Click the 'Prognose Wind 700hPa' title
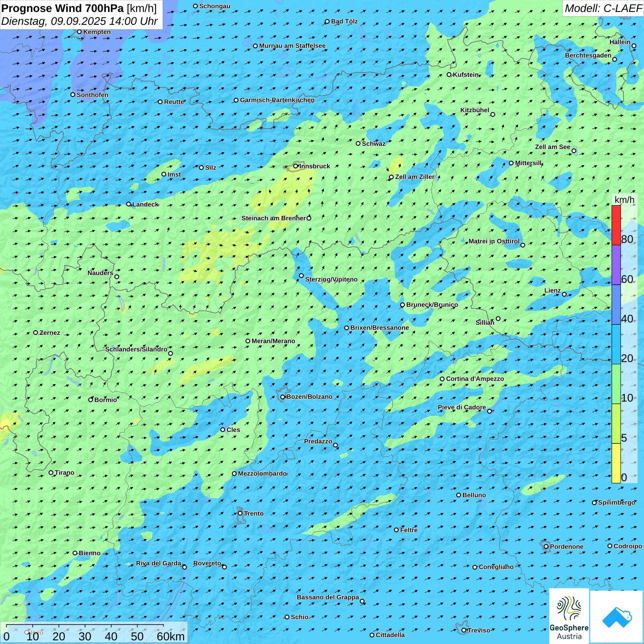Screen dimensions: 644x644 pos(63,8)
